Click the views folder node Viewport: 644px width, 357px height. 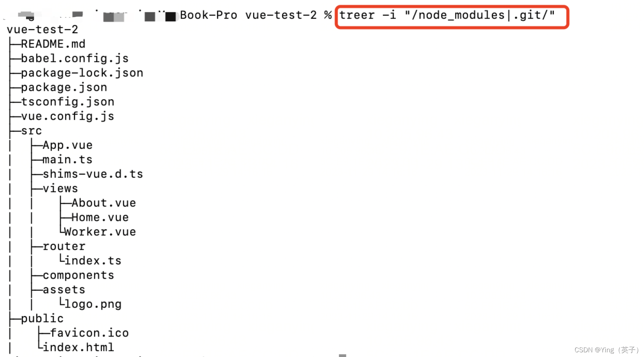pos(60,189)
